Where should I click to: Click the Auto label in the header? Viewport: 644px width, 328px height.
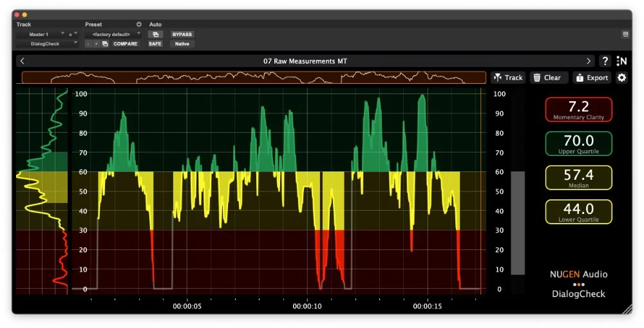[155, 24]
